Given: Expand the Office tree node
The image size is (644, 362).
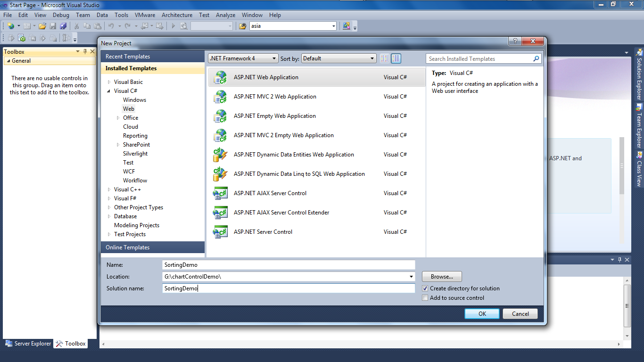Looking at the screenshot, I should pos(118,118).
